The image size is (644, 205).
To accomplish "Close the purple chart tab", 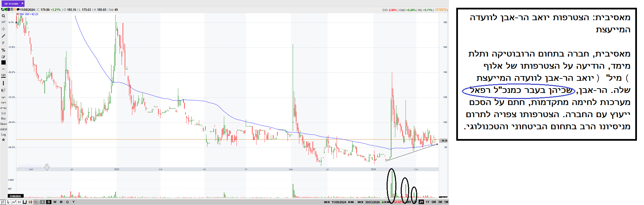I will pos(22,3).
